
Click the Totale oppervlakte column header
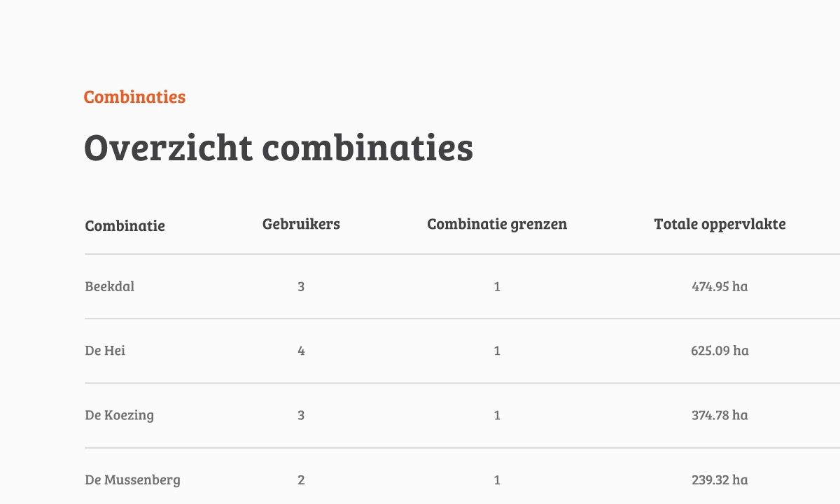click(720, 224)
